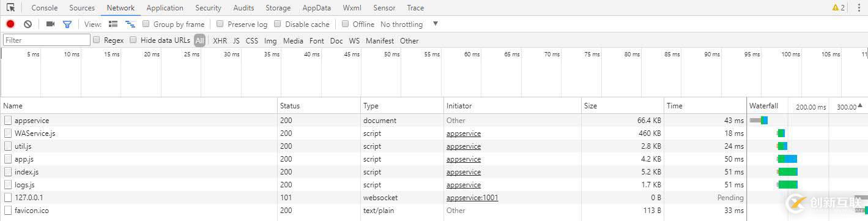The image size is (868, 221).
Task: Sort by the Initiator column header
Action: pyautogui.click(x=513, y=106)
